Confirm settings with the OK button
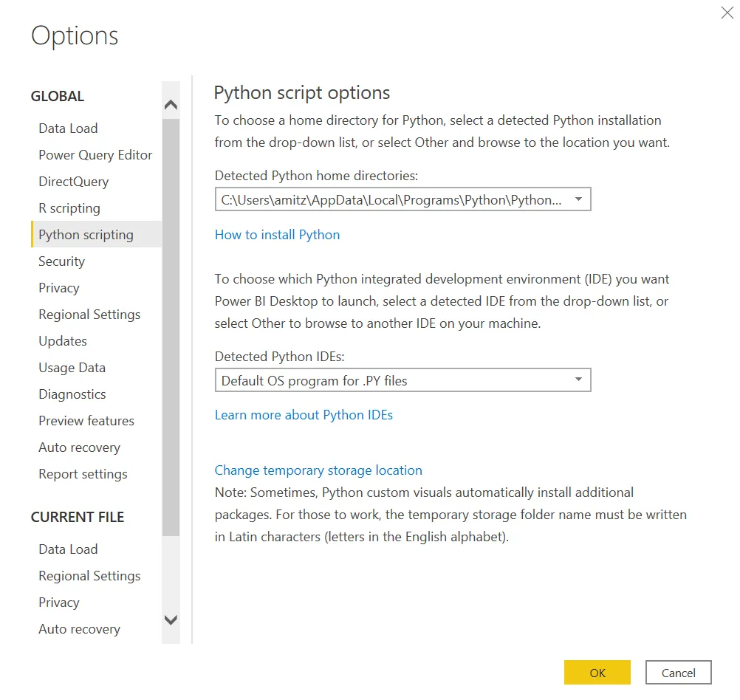Viewport: 740px width, 700px height. (x=597, y=673)
